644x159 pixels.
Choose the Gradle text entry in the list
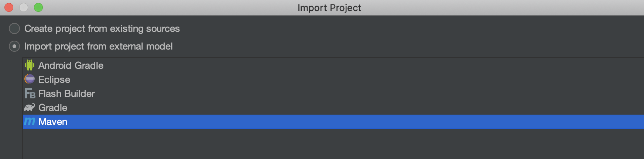[x=53, y=108]
